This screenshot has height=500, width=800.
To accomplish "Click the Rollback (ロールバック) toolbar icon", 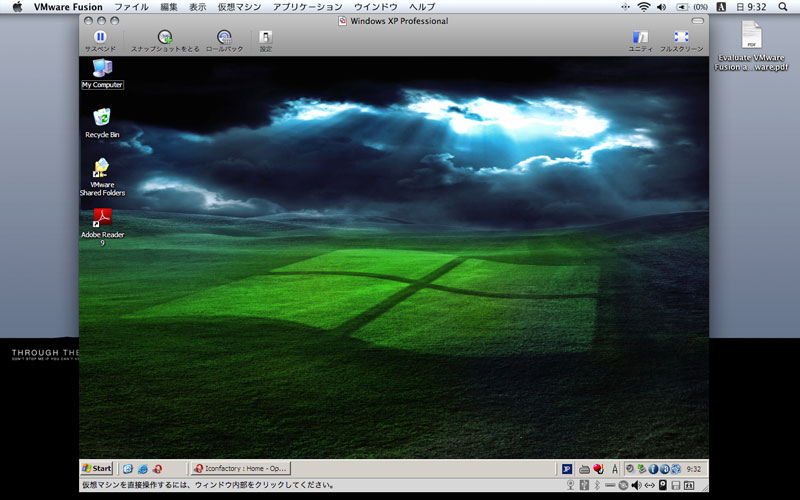I will pos(224,37).
